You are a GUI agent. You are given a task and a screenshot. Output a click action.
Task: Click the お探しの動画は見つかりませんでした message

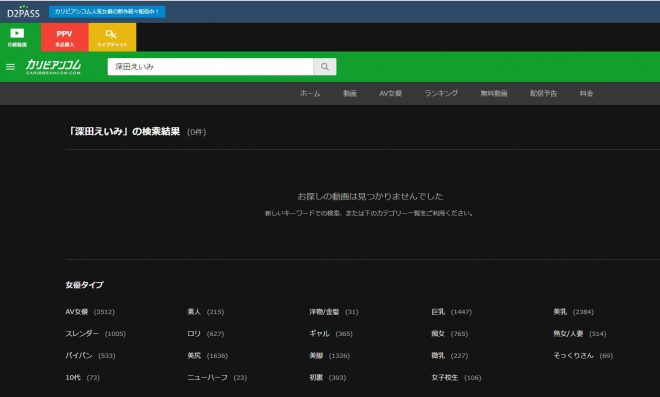(370, 196)
